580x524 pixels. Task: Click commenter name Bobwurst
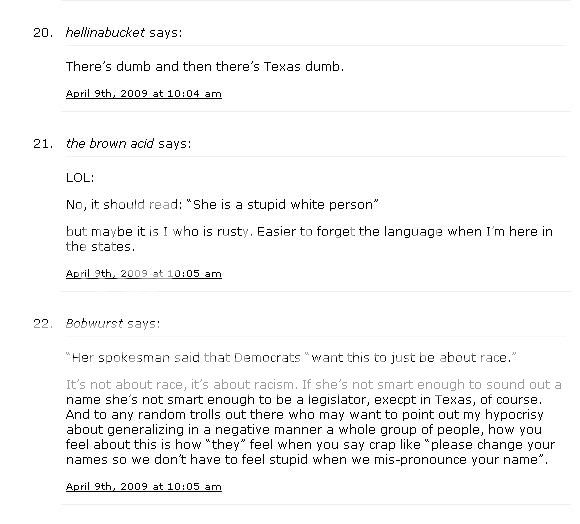(94, 324)
